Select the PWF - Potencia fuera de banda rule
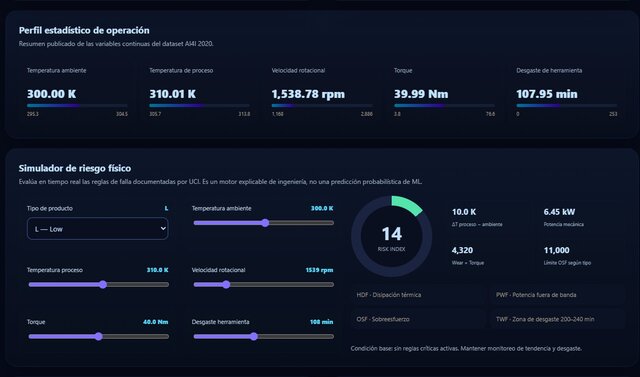Screen dimensions: 640x377 pyautogui.click(x=558, y=295)
